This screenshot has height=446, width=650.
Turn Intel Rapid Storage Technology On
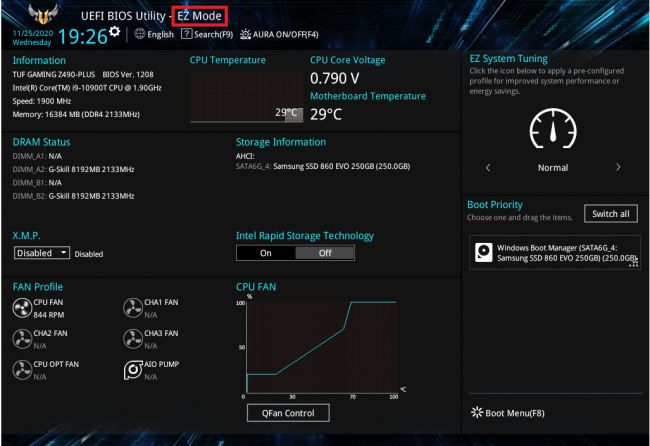pos(266,253)
